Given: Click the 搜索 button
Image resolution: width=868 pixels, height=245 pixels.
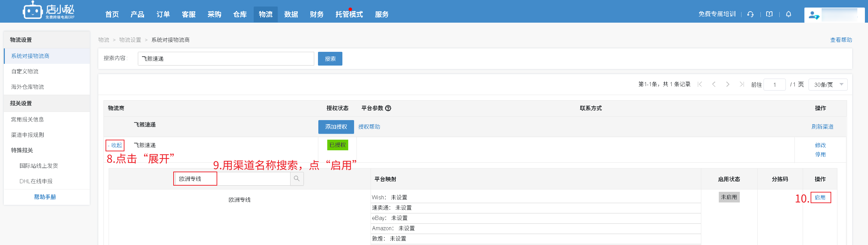Looking at the screenshot, I should (330, 59).
